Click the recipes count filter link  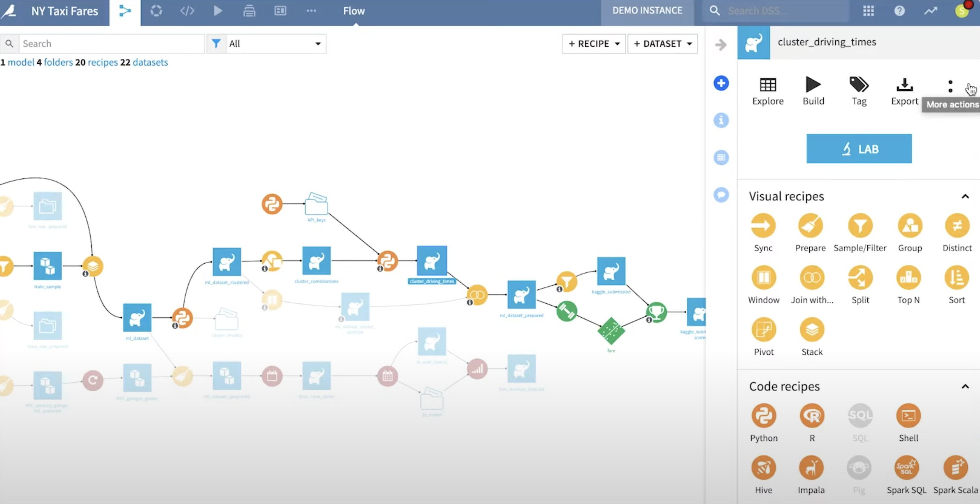click(x=103, y=62)
